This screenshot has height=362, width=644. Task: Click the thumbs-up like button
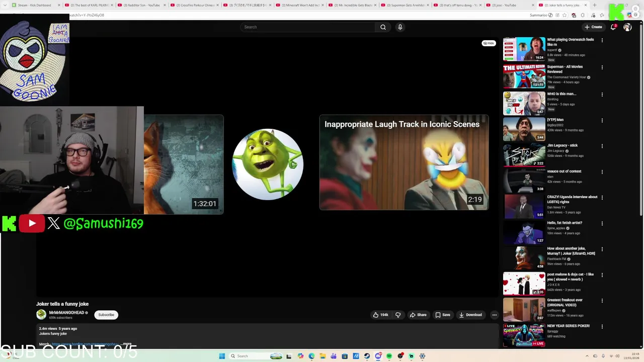[380, 315]
